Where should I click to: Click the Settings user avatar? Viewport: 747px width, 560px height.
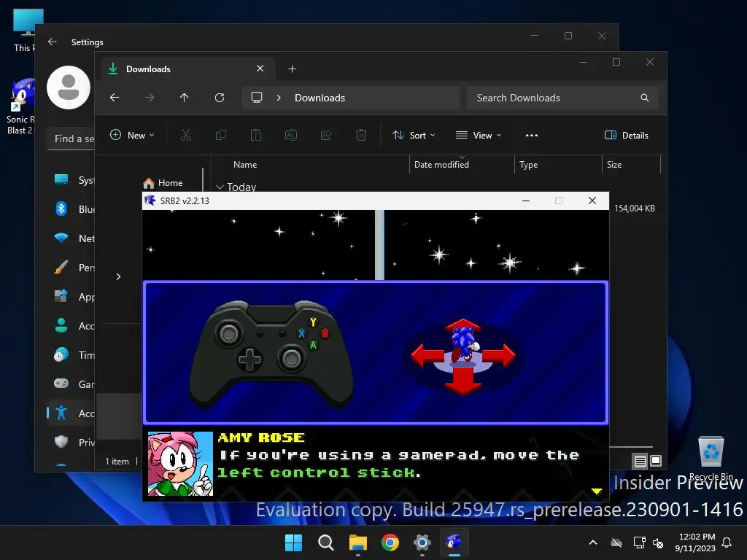pyautogui.click(x=69, y=87)
